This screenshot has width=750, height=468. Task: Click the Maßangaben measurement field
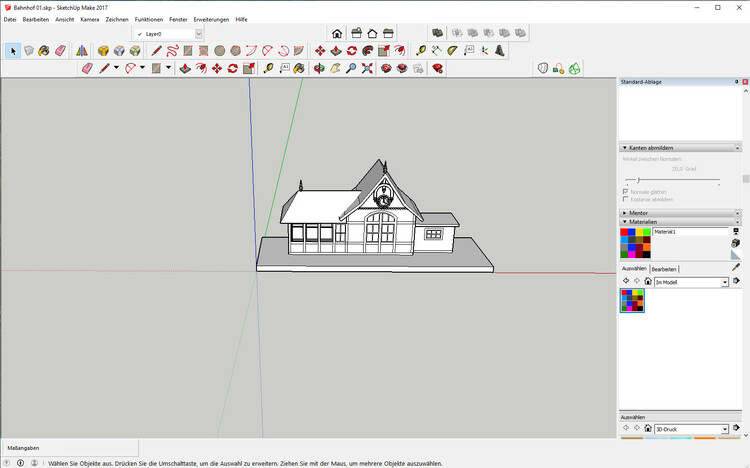click(70, 448)
